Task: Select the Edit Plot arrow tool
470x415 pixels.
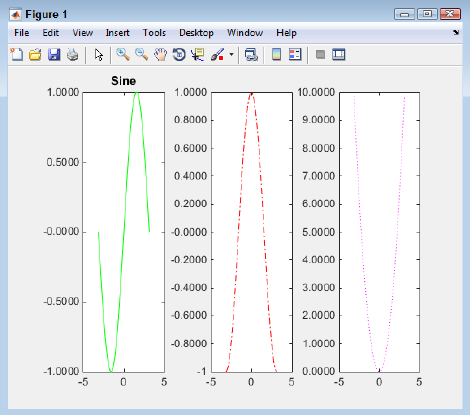Action: pos(98,55)
